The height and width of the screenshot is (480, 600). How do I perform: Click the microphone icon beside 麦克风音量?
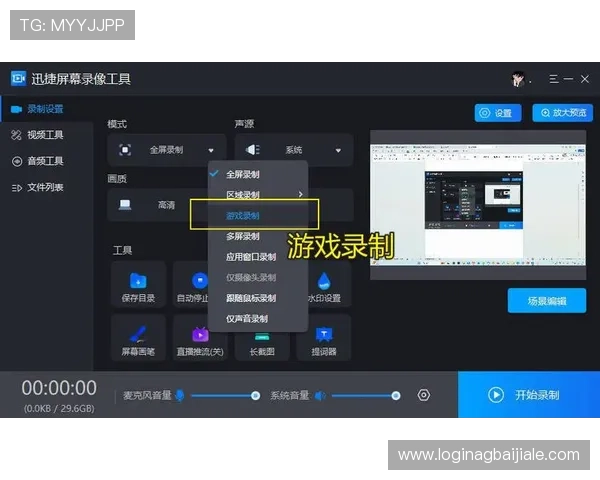click(x=179, y=395)
